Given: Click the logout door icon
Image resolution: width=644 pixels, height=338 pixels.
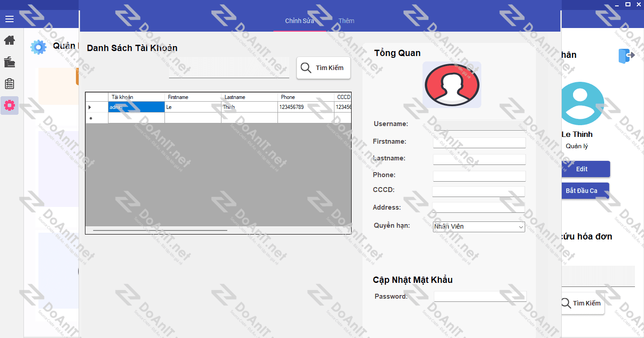Looking at the screenshot, I should pos(627,56).
